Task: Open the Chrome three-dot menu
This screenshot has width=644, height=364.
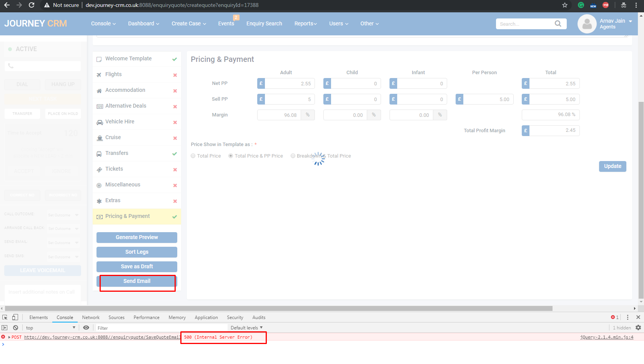Action: [x=637, y=5]
